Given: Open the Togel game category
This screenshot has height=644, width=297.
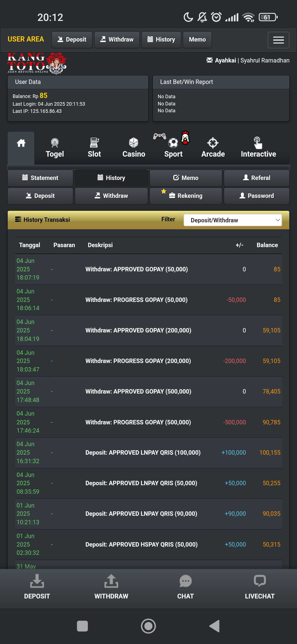Looking at the screenshot, I should pos(55,148).
